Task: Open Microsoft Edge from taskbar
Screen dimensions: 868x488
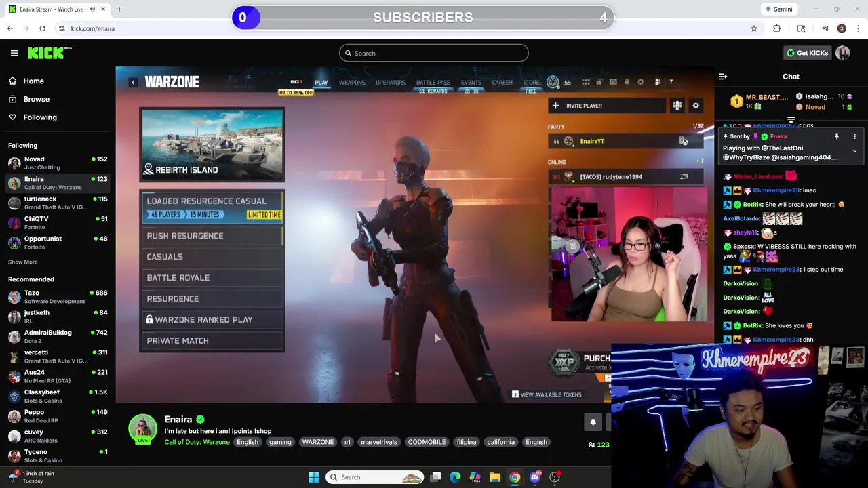Action: coord(455,477)
